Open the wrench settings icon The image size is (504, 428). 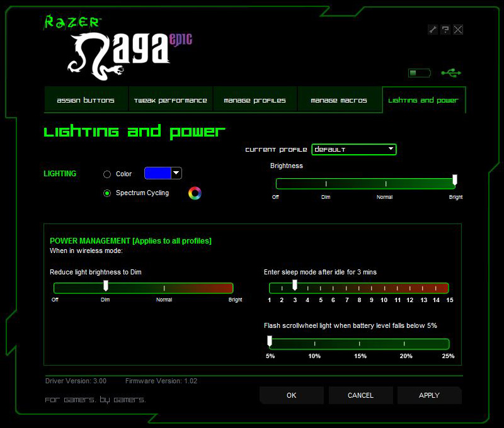pyautogui.click(x=433, y=30)
